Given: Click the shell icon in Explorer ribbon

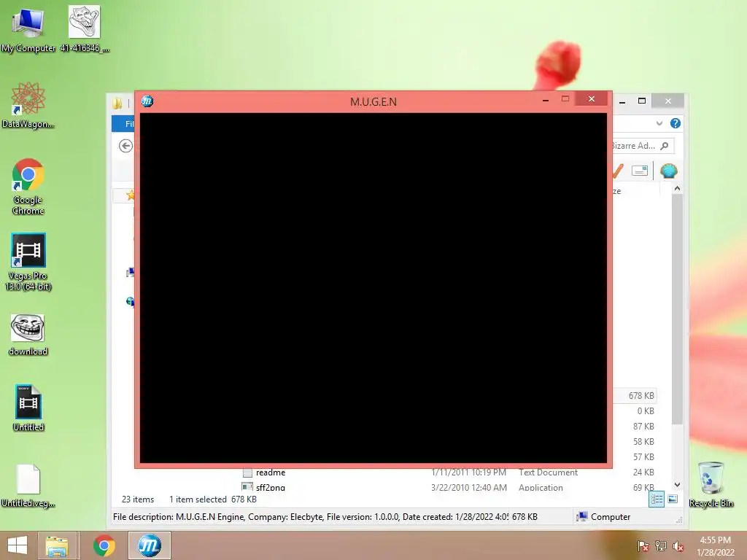Looking at the screenshot, I should [x=669, y=171].
